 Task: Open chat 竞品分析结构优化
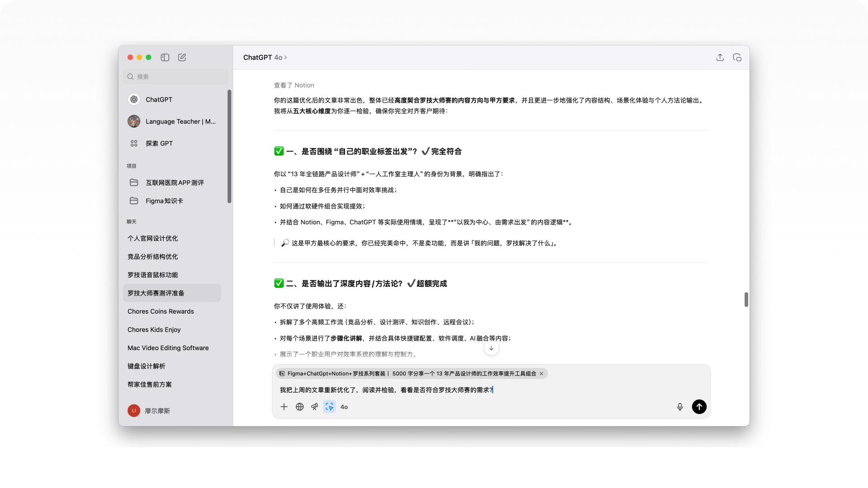tap(172, 257)
